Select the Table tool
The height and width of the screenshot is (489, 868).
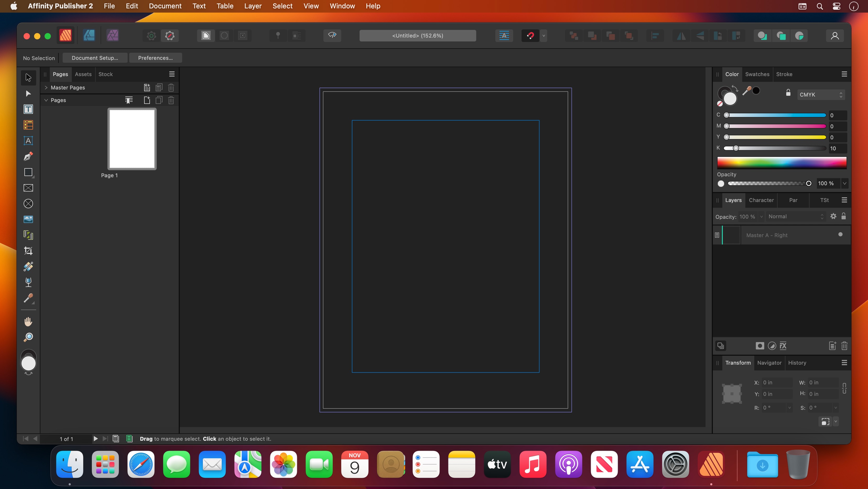(x=28, y=125)
